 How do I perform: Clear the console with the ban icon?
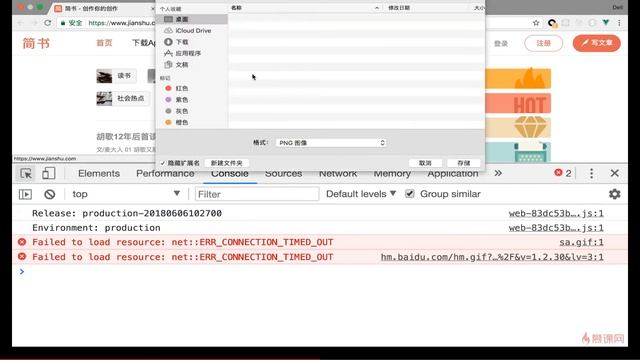(x=50, y=194)
